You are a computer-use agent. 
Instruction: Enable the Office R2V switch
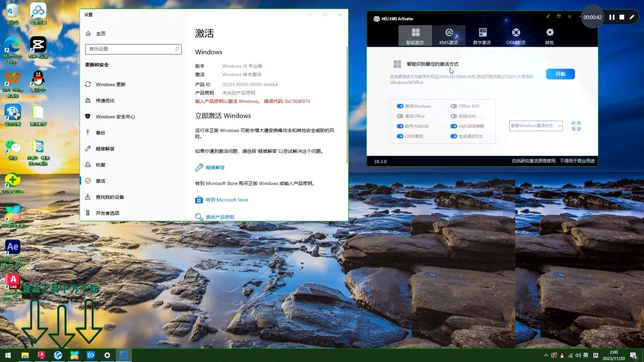point(454,106)
